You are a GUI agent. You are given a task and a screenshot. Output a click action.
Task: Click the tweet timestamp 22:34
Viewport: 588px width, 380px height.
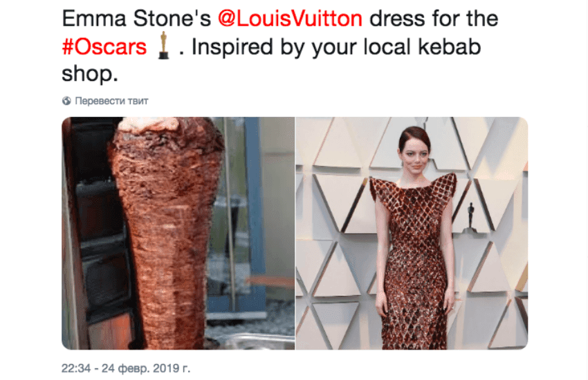click(76, 368)
